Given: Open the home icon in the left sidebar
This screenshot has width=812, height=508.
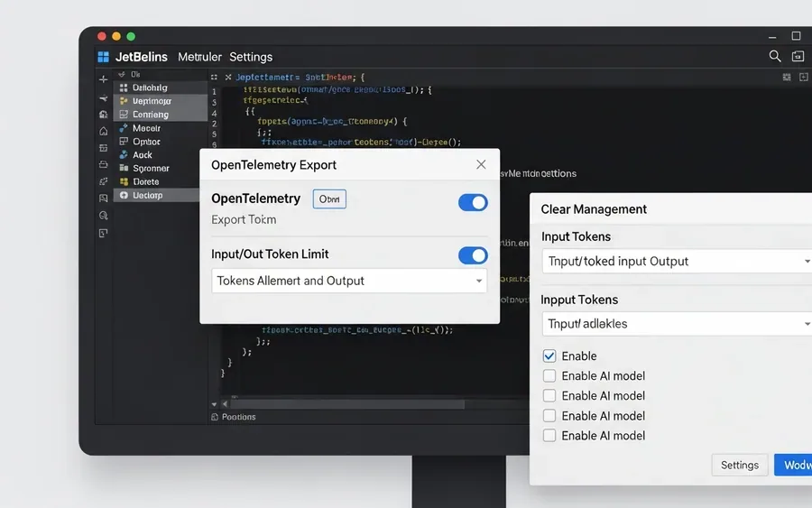Looking at the screenshot, I should coord(103,131).
